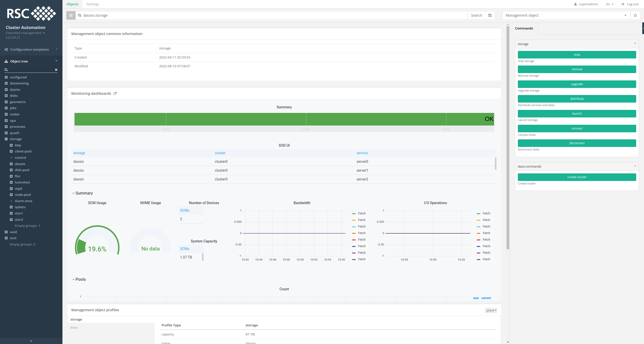
Task: Open the sidebar hamburger menu beside search bar
Action: tap(71, 15)
